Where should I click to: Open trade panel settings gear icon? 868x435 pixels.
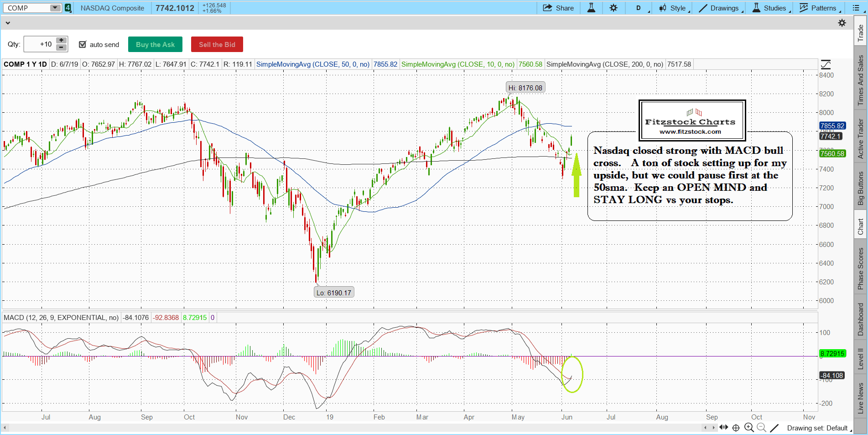click(x=842, y=23)
